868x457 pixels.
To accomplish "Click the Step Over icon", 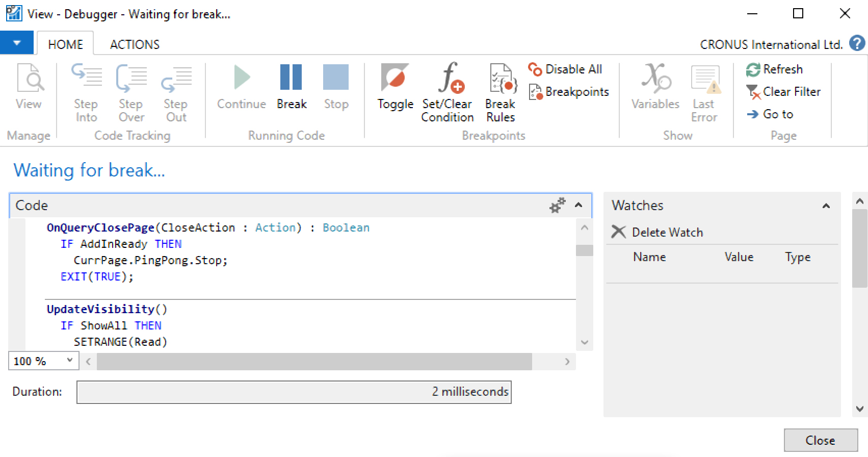I will pos(131,78).
